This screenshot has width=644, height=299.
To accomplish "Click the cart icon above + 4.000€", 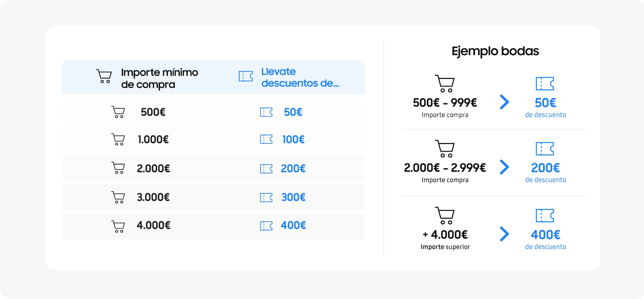I will [x=445, y=215].
